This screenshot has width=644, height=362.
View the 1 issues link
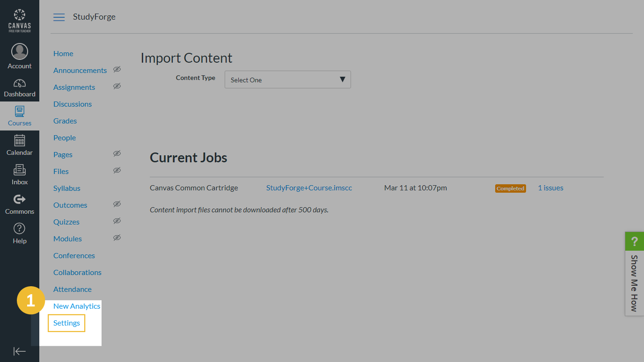coord(550,188)
